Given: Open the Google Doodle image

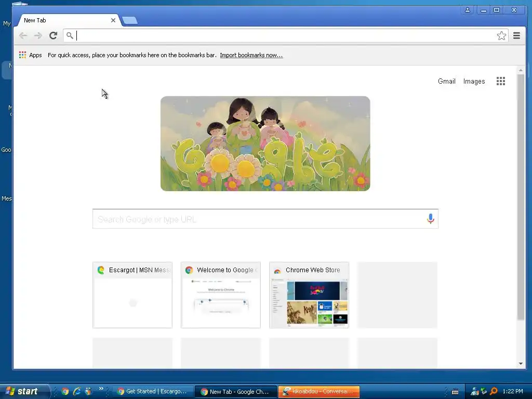Looking at the screenshot, I should click(265, 143).
